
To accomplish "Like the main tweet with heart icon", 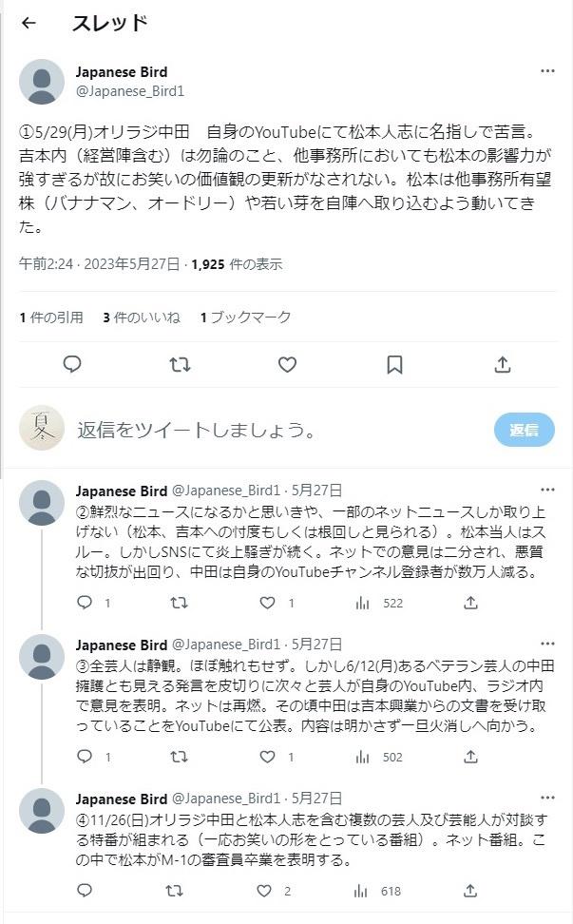I will tap(287, 364).
